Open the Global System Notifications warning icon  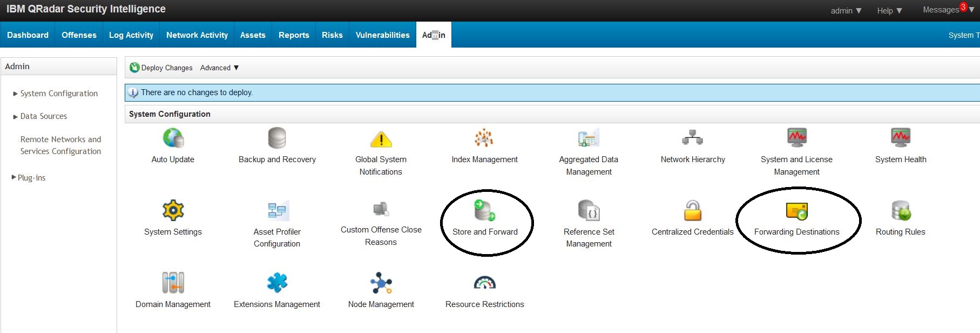(x=381, y=139)
